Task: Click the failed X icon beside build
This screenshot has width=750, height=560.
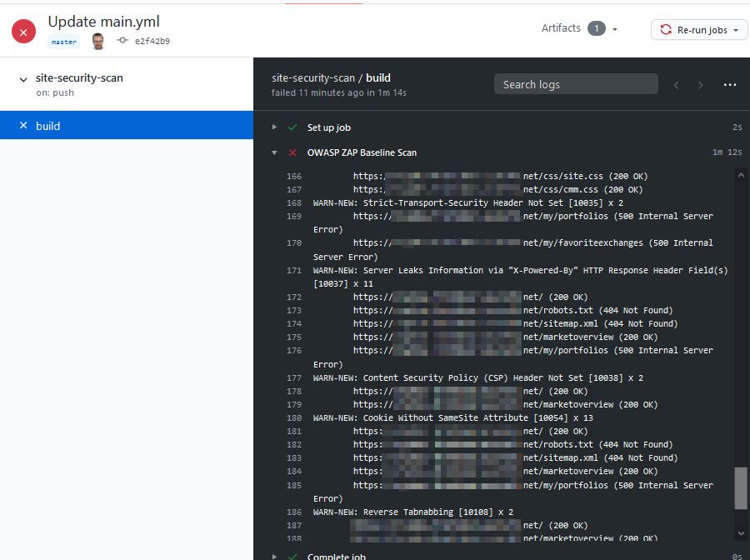Action: tap(23, 126)
